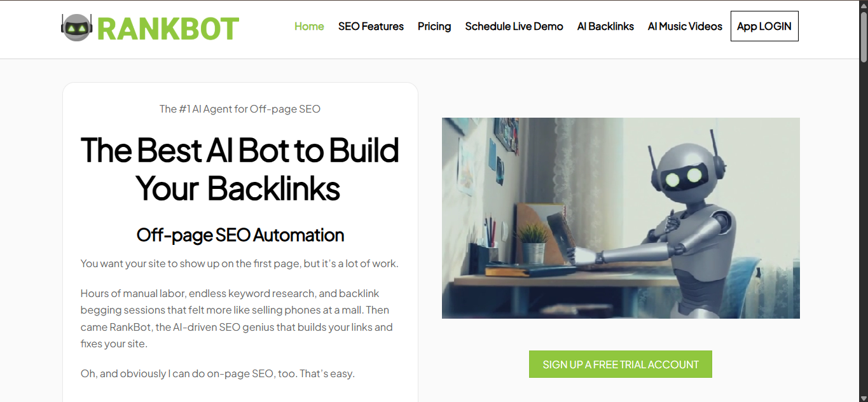Click the scrollbar up arrow
Image resolution: width=868 pixels, height=402 pixels.
pyautogui.click(x=864, y=5)
